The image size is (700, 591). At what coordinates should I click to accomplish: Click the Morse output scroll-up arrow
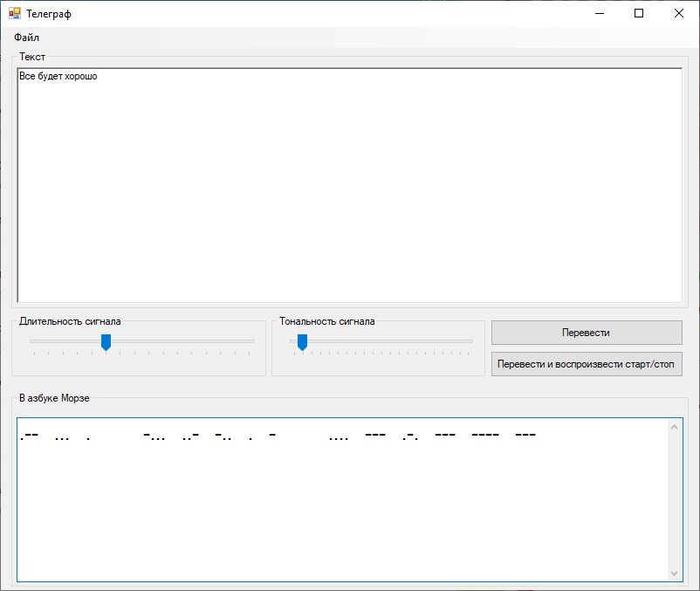click(674, 427)
